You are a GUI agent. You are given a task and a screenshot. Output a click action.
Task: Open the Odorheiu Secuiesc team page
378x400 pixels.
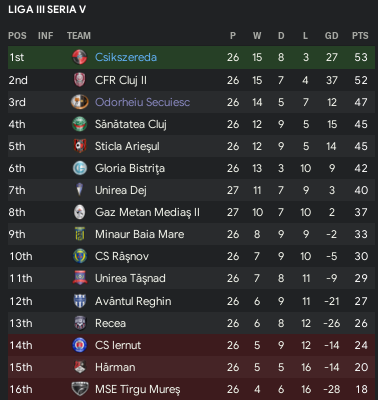click(x=142, y=102)
